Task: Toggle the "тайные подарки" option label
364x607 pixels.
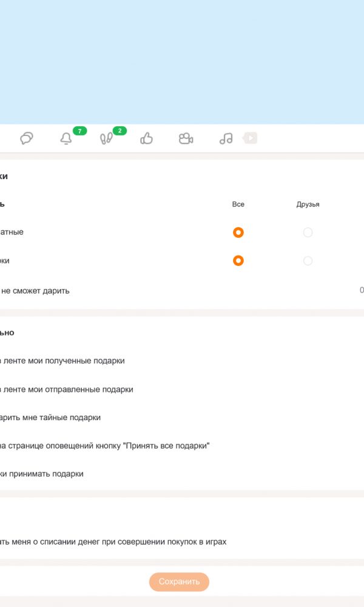Action: (50, 418)
